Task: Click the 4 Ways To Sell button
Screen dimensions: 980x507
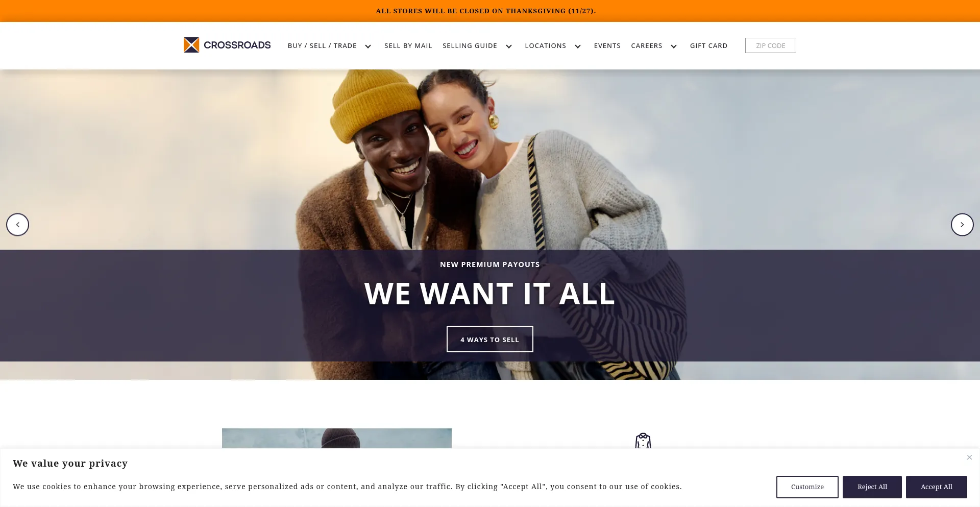Action: tap(490, 339)
